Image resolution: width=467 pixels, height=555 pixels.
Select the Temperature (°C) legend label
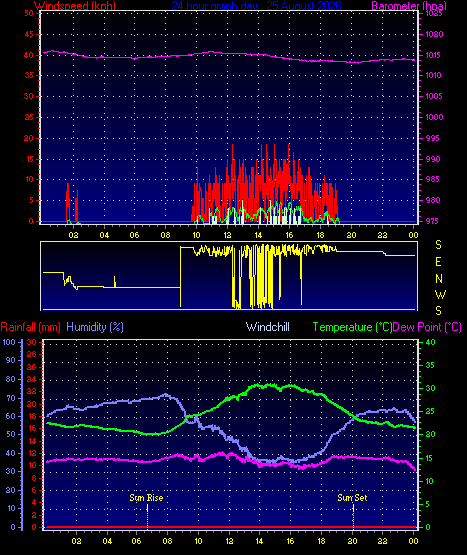pos(352,327)
